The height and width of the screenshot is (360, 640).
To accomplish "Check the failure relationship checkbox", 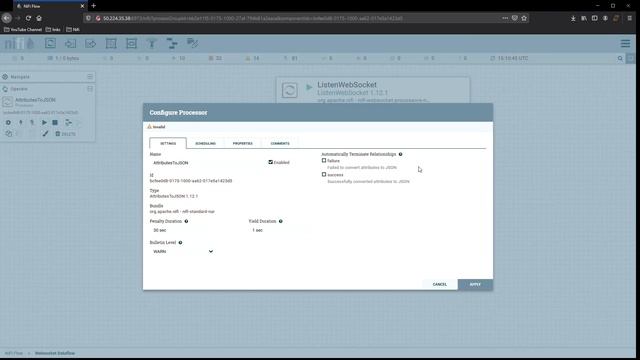I will click(x=324, y=160).
